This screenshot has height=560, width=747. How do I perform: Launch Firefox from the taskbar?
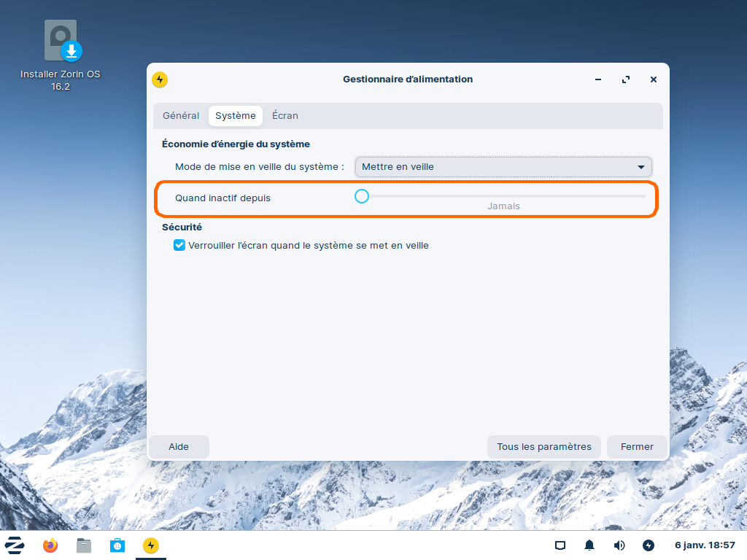(50, 545)
